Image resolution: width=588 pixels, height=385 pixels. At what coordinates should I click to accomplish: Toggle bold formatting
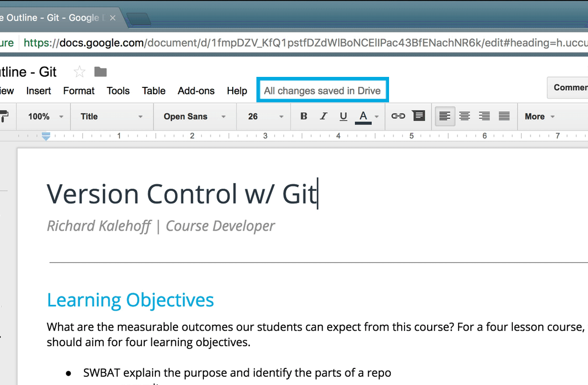(303, 116)
